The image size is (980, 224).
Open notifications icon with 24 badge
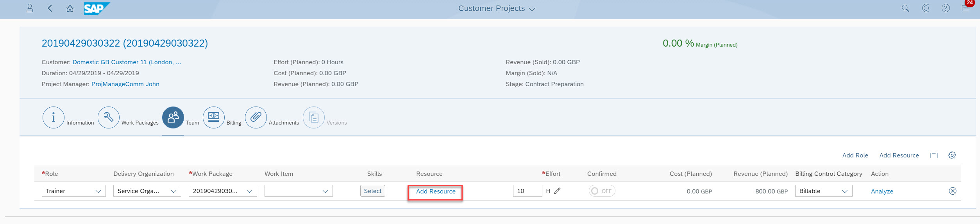pyautogui.click(x=966, y=7)
